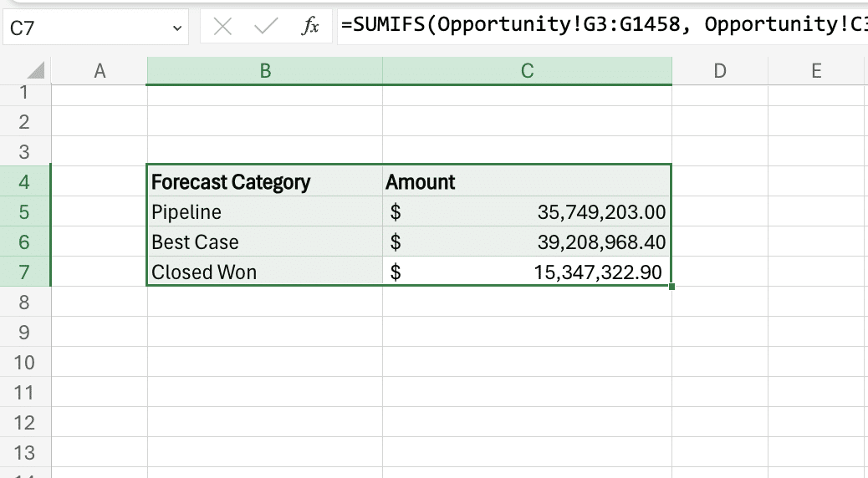Select row 4 header
The image size is (868, 478).
click(24, 181)
